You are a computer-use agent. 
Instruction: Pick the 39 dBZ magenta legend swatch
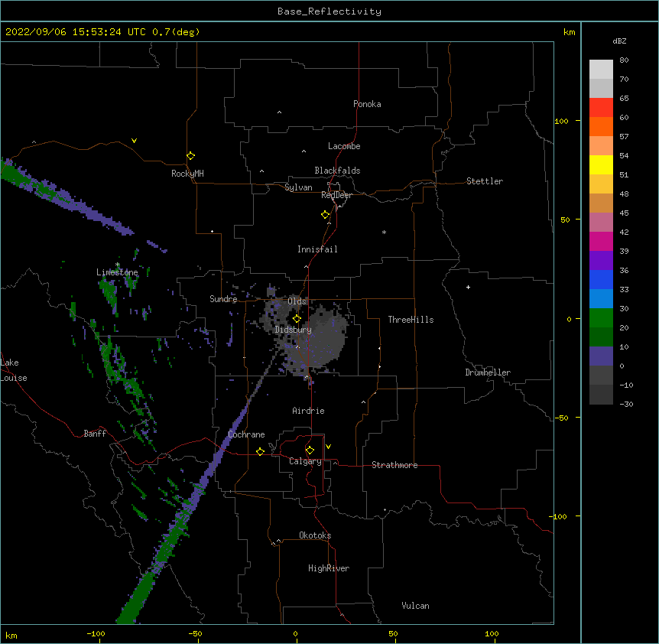pos(601,241)
